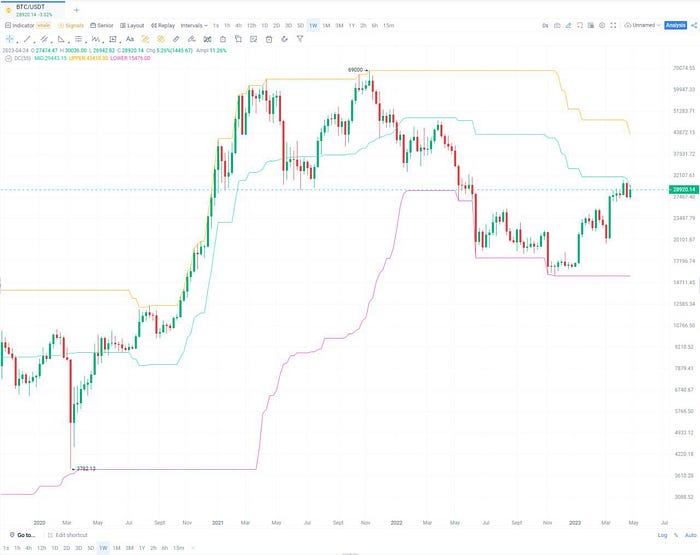Select the ruler measure icon
Image resolution: width=700 pixels, height=555 pixels.
(x=176, y=39)
